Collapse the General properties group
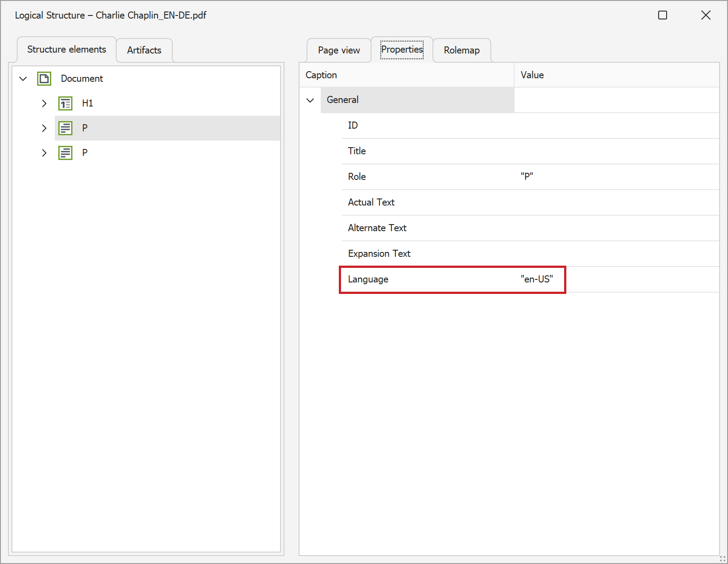The height and width of the screenshot is (564, 728). pyautogui.click(x=310, y=100)
